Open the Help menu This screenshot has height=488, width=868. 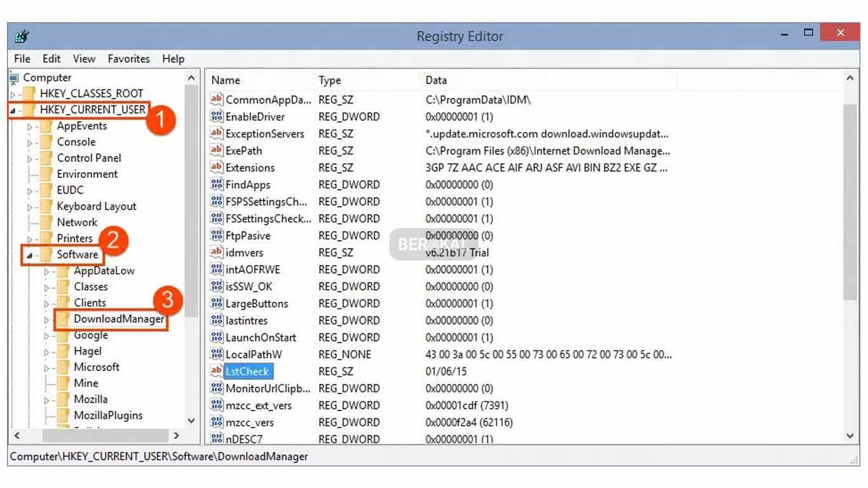173,58
